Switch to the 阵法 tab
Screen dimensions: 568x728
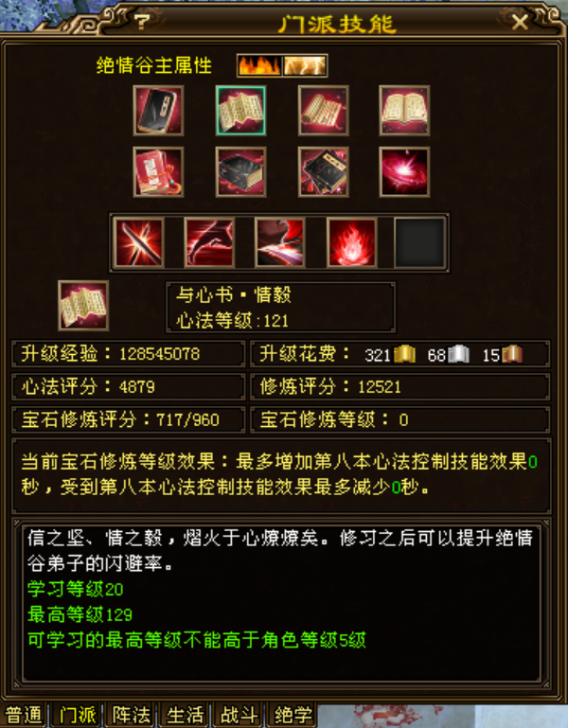tap(132, 715)
